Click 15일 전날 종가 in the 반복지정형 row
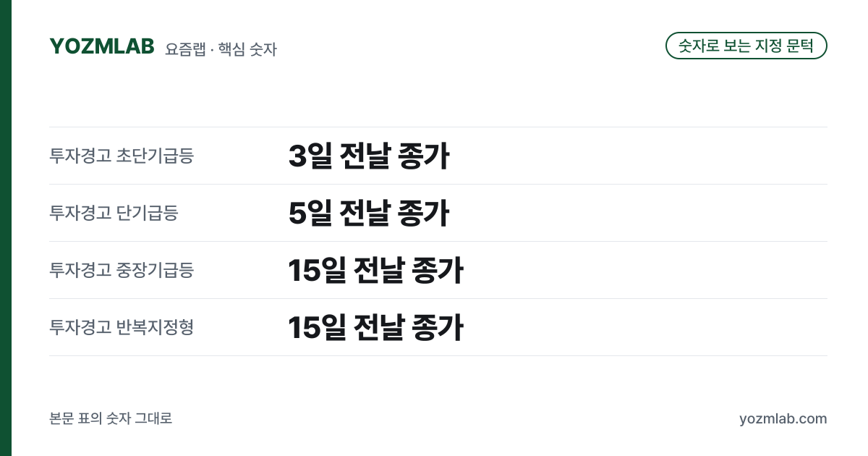 (x=375, y=327)
